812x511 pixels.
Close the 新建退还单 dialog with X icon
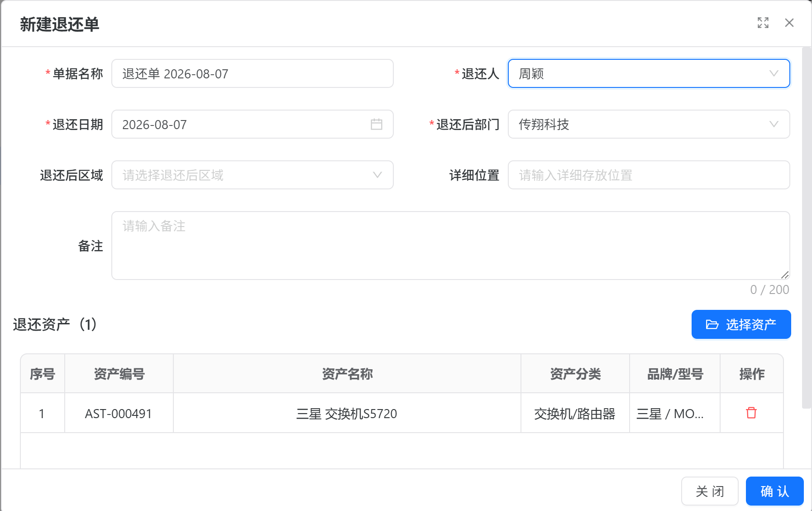point(789,23)
